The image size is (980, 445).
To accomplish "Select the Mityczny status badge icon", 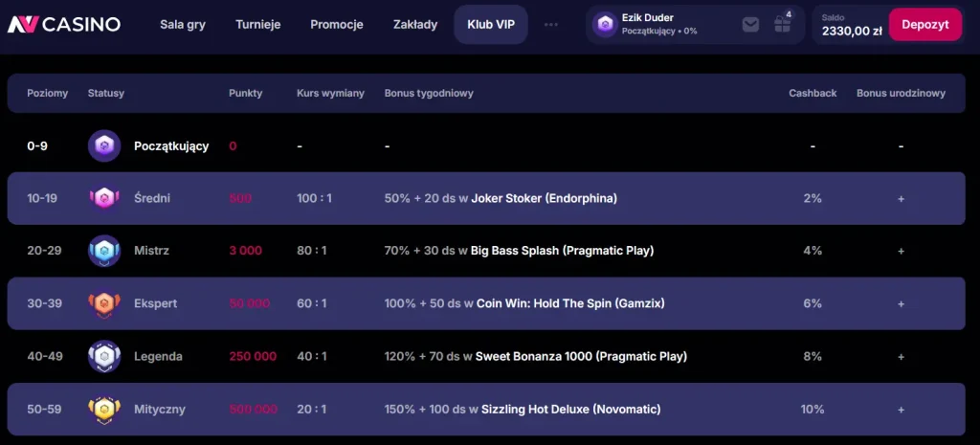I will [x=104, y=410].
